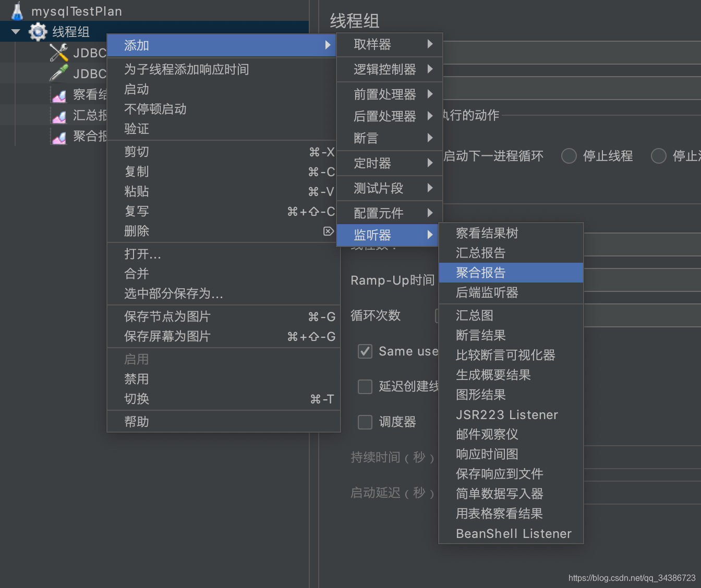Viewport: 701px width, 588px height.
Task: Choose 禁用 in context menu
Action: [x=224, y=379]
